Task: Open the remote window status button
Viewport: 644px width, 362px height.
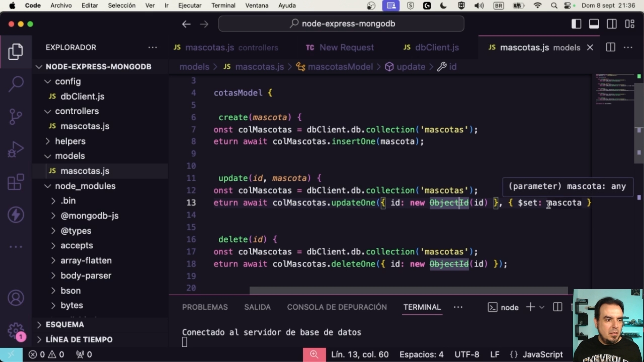Action: pyautogui.click(x=11, y=354)
